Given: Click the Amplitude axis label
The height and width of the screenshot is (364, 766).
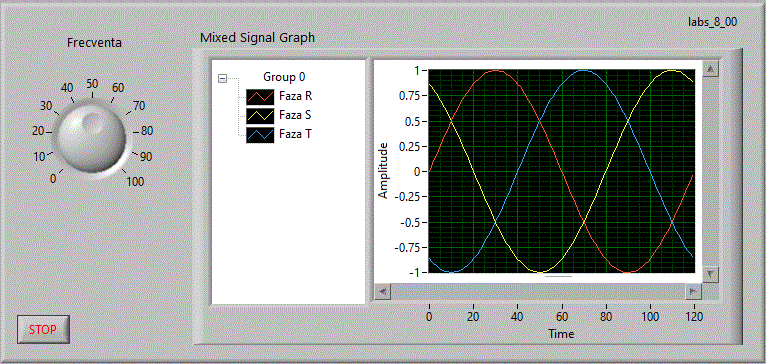Looking at the screenshot, I should click(x=383, y=171).
